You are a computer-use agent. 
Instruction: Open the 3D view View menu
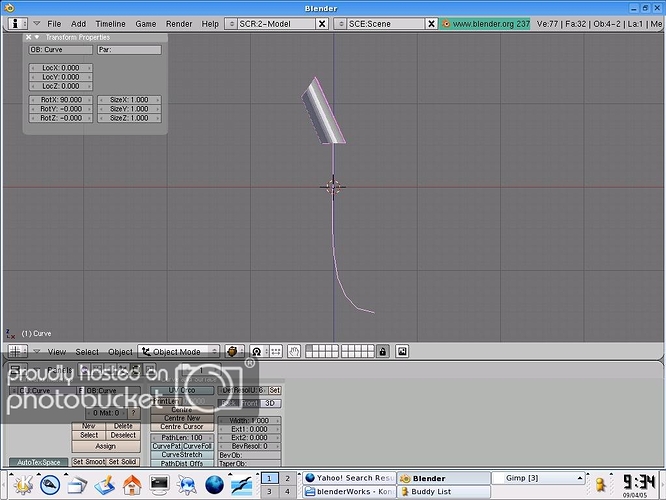pos(57,352)
